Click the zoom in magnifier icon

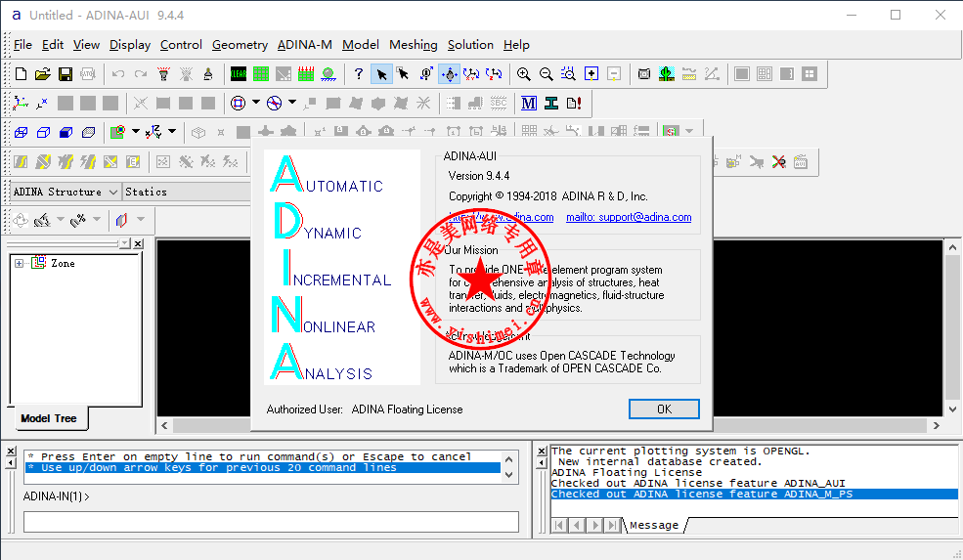tap(523, 74)
